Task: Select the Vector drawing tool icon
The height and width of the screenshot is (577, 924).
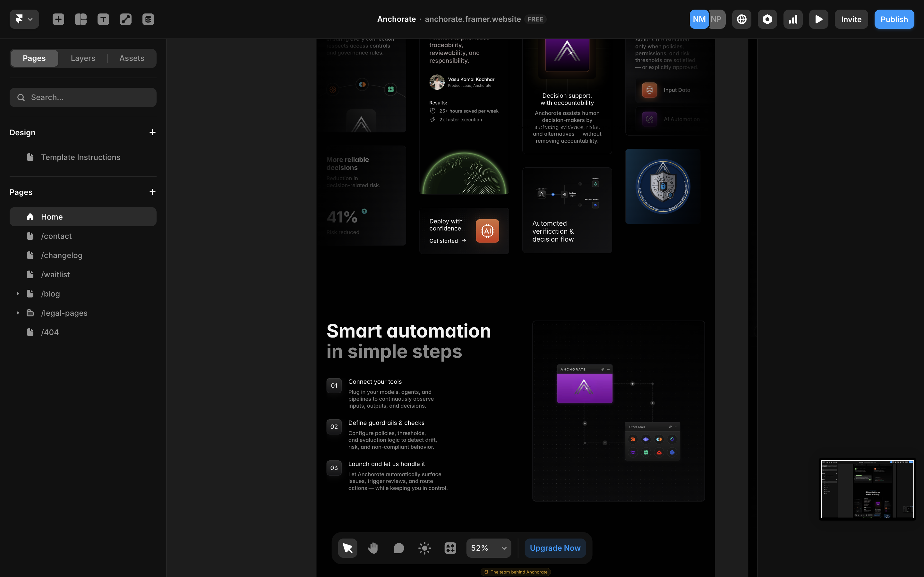Action: coord(126,19)
